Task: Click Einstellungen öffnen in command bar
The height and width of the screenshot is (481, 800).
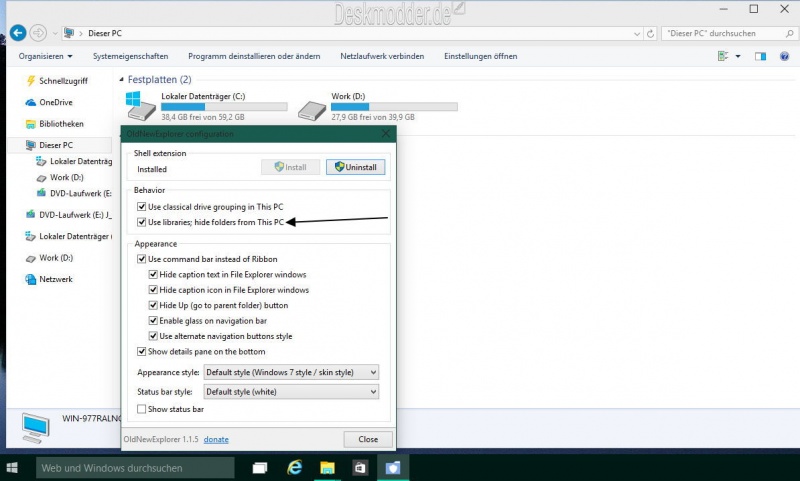Action: [x=481, y=56]
